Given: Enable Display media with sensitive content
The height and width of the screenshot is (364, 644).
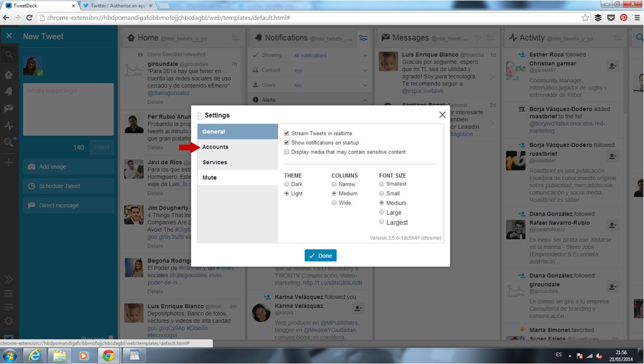Looking at the screenshot, I should (x=286, y=152).
